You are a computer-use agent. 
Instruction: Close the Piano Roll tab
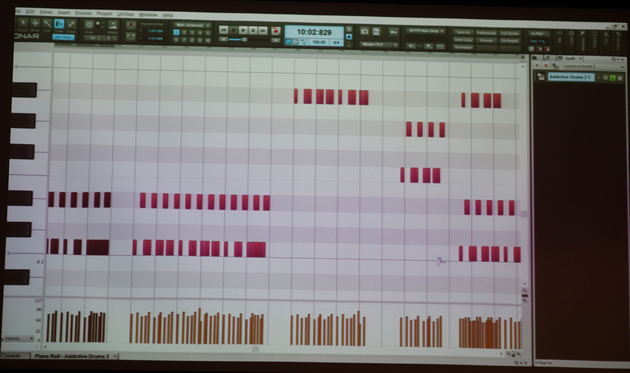[x=115, y=356]
